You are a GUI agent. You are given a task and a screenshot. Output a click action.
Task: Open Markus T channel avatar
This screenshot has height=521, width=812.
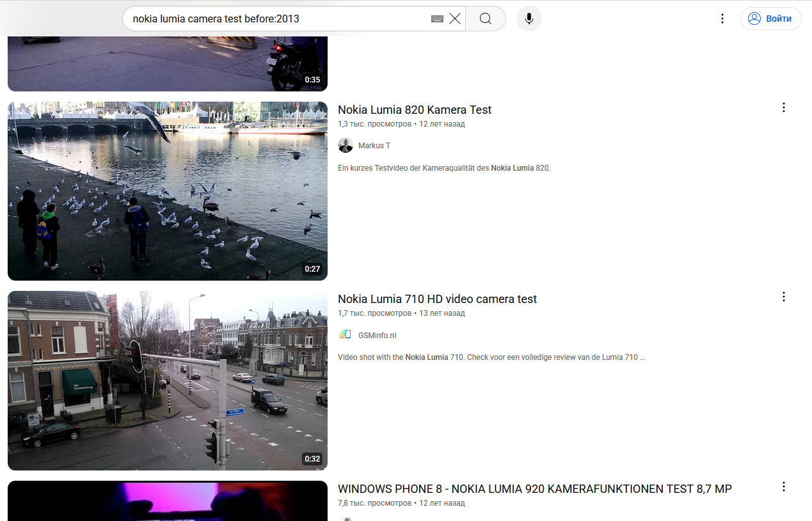346,146
